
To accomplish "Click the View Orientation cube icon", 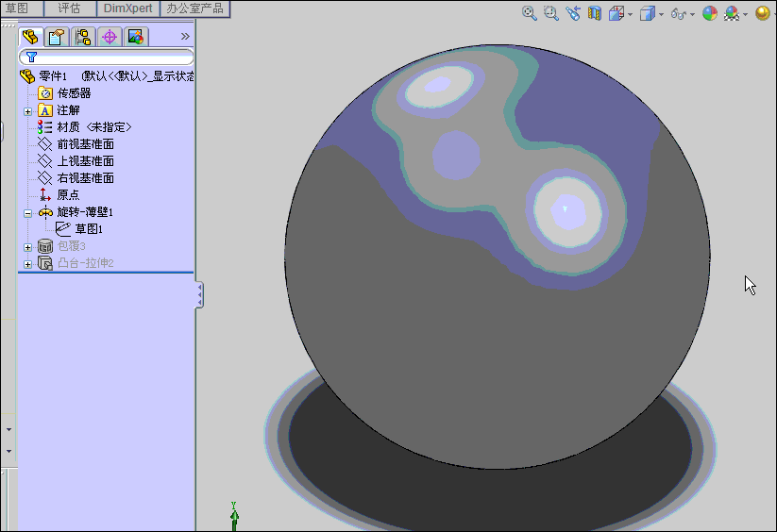I will point(616,13).
